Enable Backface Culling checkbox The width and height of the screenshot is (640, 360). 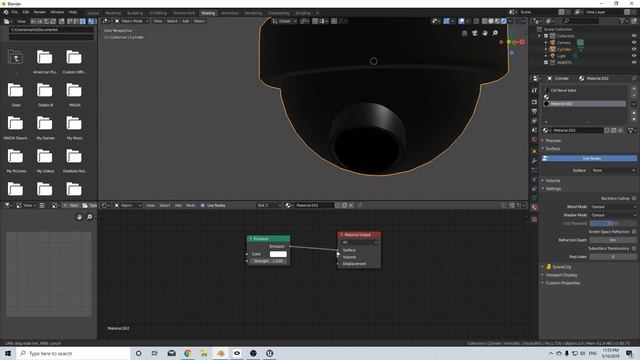tap(634, 198)
